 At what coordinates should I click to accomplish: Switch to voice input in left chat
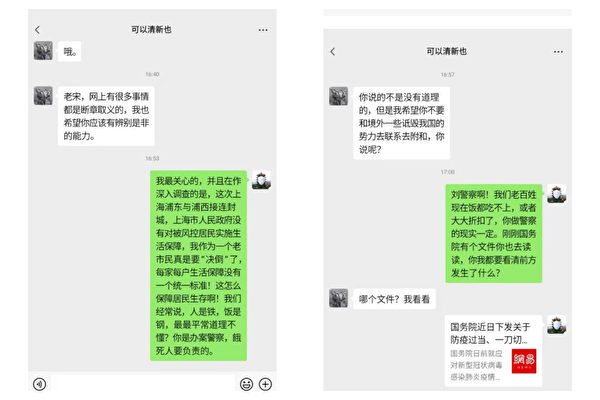(x=39, y=384)
